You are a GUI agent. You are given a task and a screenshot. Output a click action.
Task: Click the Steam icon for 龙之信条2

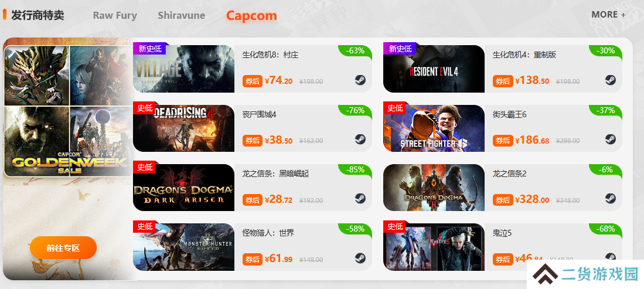pyautogui.click(x=611, y=199)
